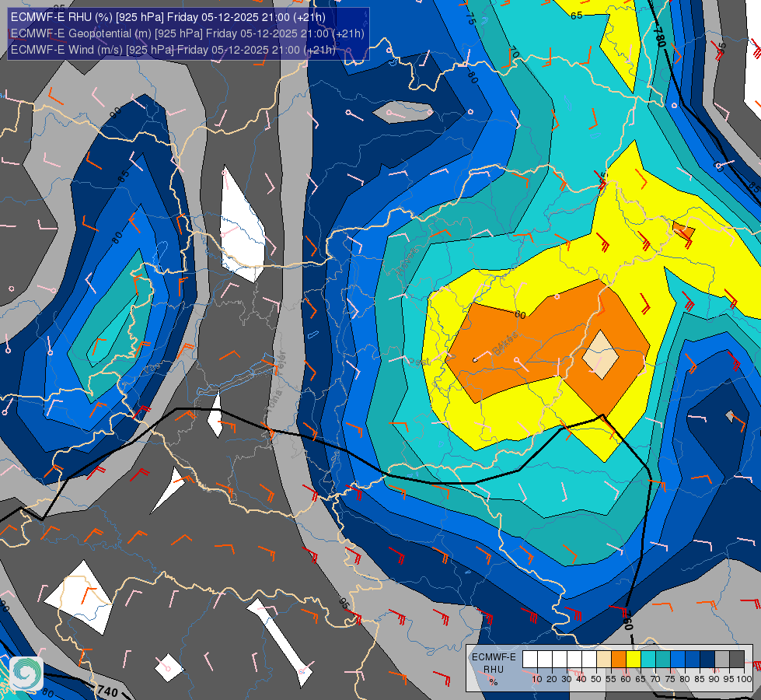761x700 pixels.
Task: Click the Pest county label
Action: click(x=418, y=362)
